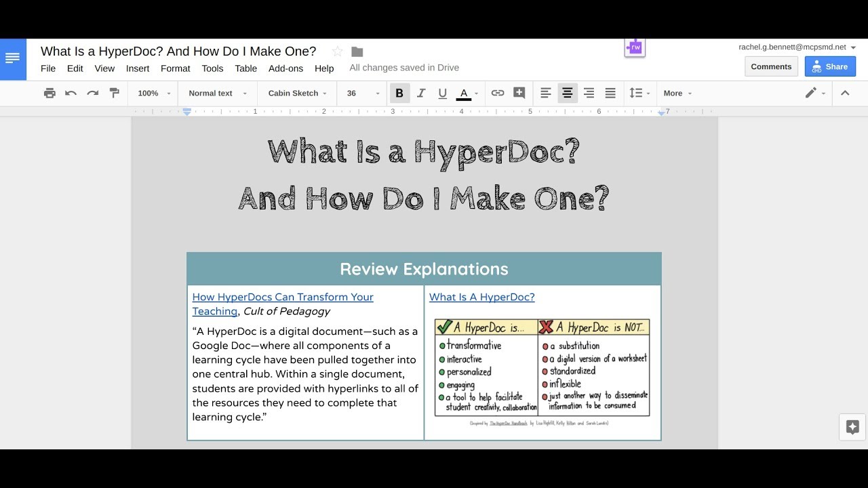Open the Insert menu

[138, 68]
